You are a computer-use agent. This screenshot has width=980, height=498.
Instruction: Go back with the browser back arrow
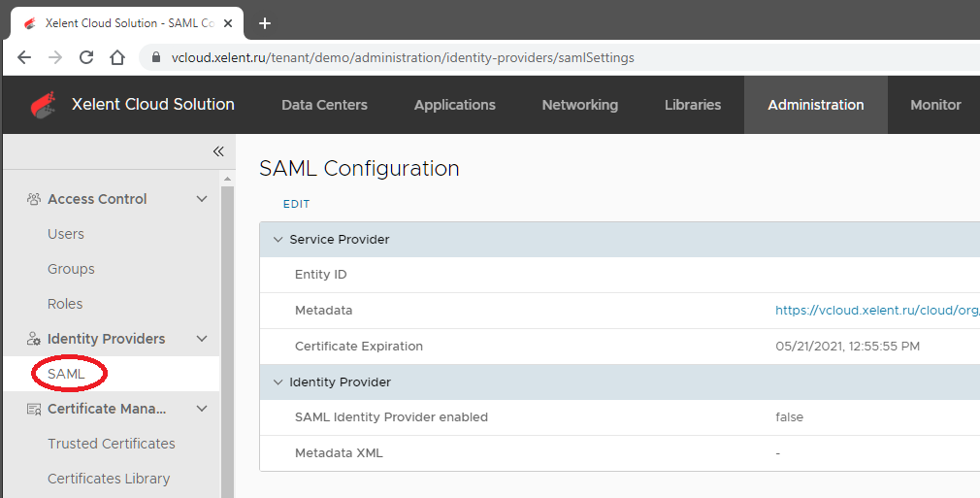(23, 57)
